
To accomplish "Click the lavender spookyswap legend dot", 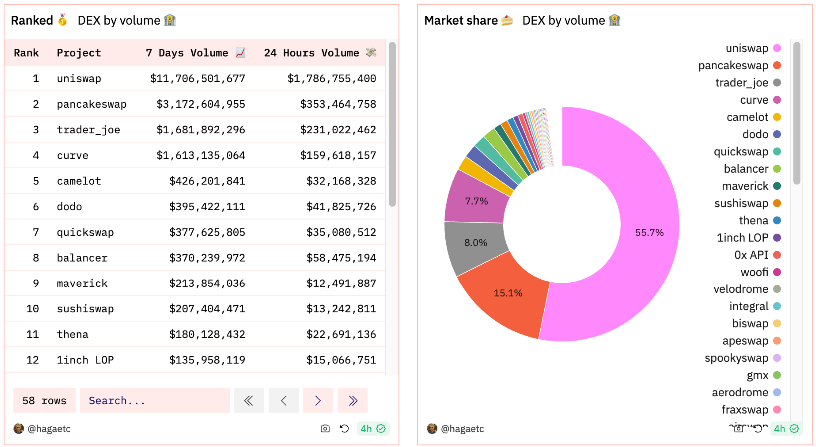I will coord(777,357).
